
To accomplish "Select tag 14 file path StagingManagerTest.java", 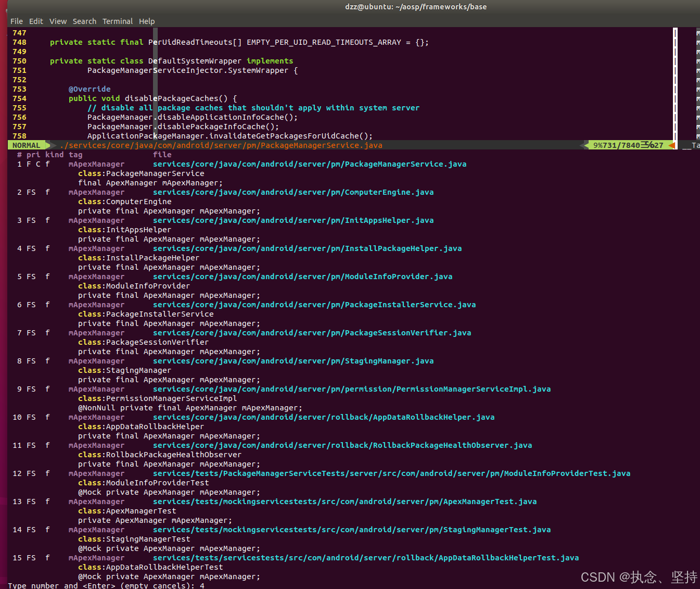I will [x=352, y=530].
